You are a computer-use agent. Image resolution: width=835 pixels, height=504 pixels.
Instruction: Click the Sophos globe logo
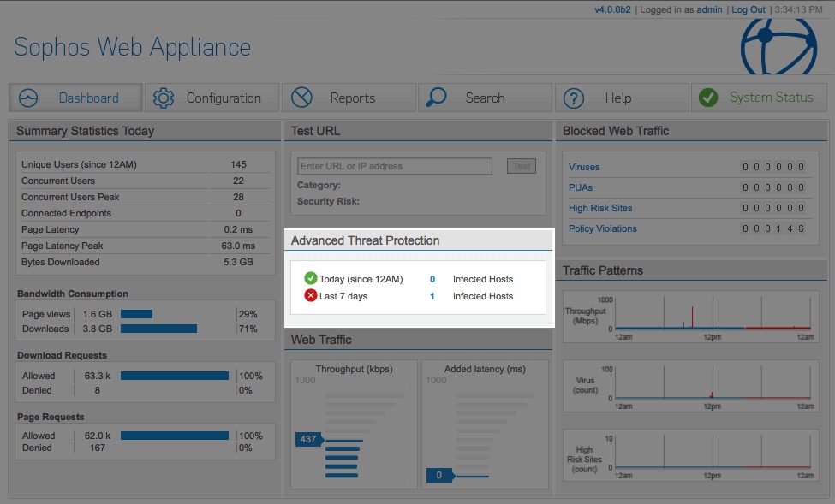[x=778, y=47]
